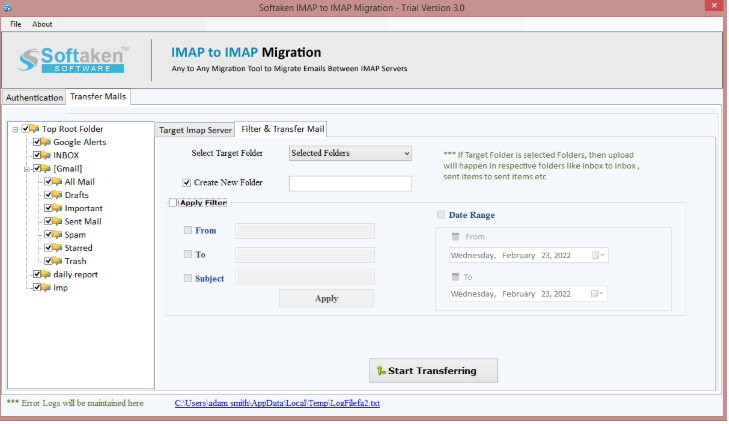Switch to the Authentication tab
Screen dimensions: 729x424
click(34, 98)
